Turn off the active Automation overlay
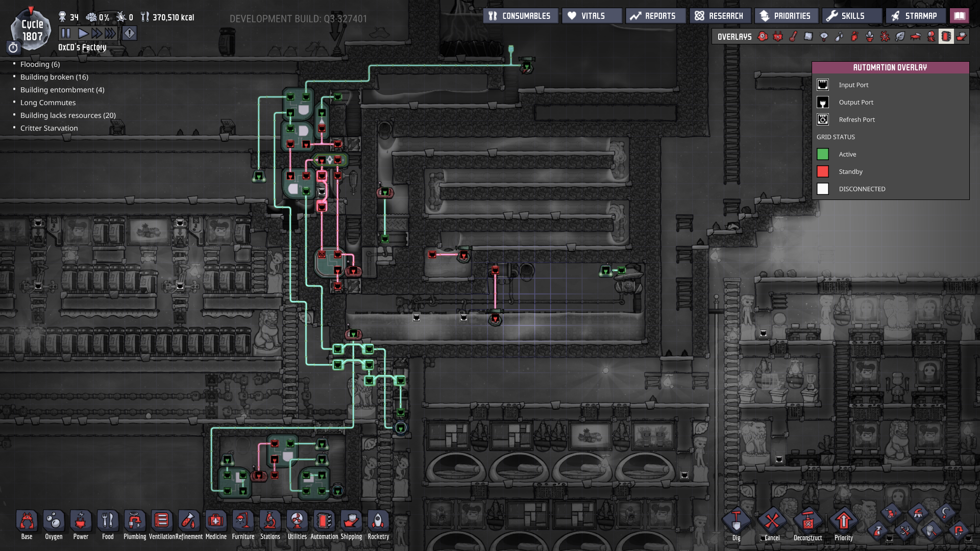 point(946,37)
